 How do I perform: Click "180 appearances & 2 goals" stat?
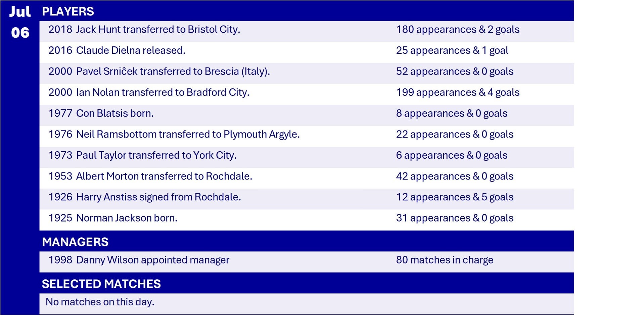point(458,30)
